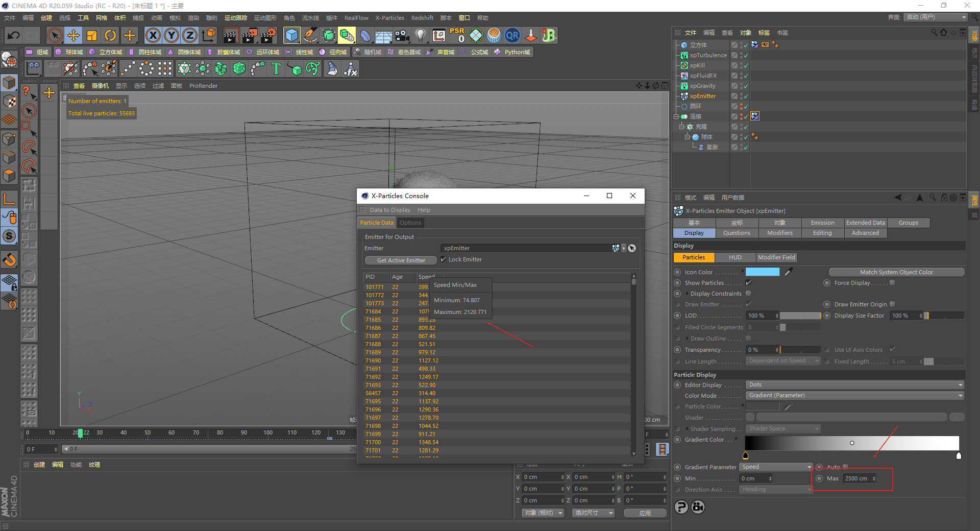The width and height of the screenshot is (980, 531).
Task: Select the Move tool in toolbar
Action: click(x=73, y=35)
